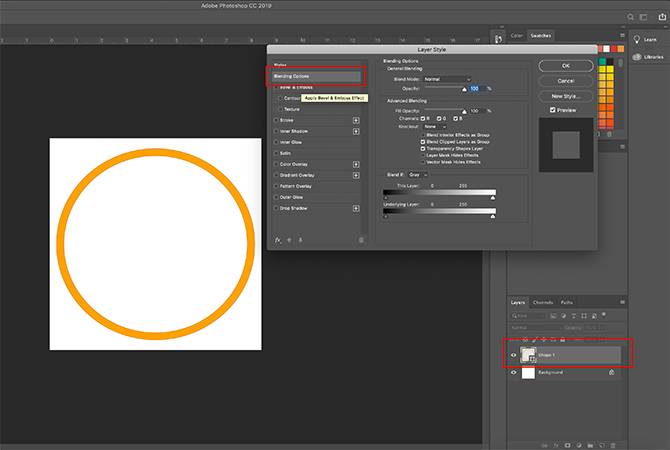Viewport: 670px width, 450px height.
Task: Select Blending Options in styles list
Action: [x=317, y=76]
